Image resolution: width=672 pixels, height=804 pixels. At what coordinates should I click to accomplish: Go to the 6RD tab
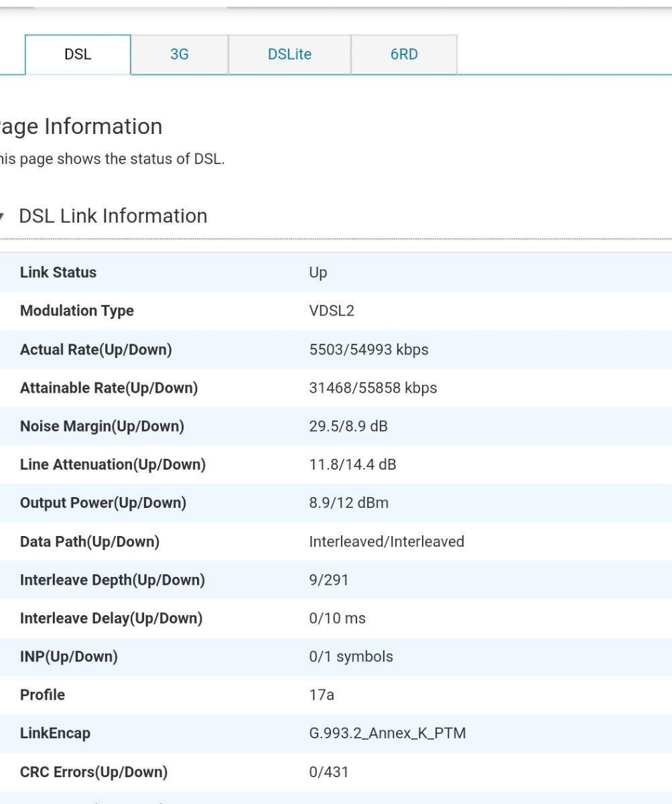tap(404, 54)
